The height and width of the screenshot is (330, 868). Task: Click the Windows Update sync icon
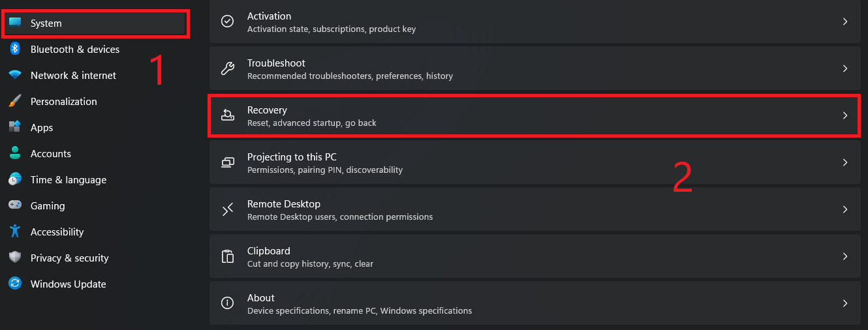[x=15, y=284]
